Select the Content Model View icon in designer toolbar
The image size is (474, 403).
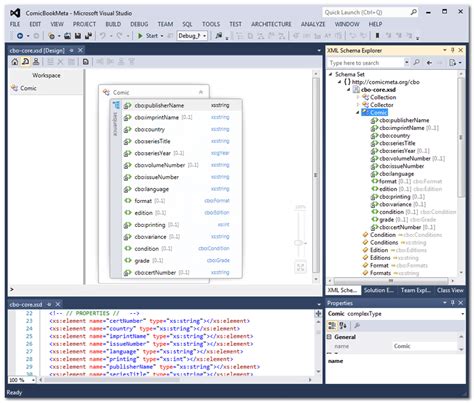(25, 62)
